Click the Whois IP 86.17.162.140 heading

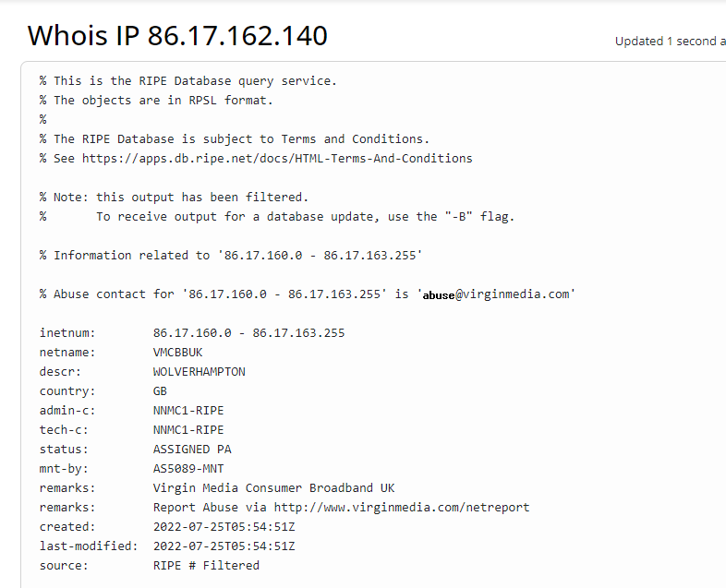click(177, 36)
